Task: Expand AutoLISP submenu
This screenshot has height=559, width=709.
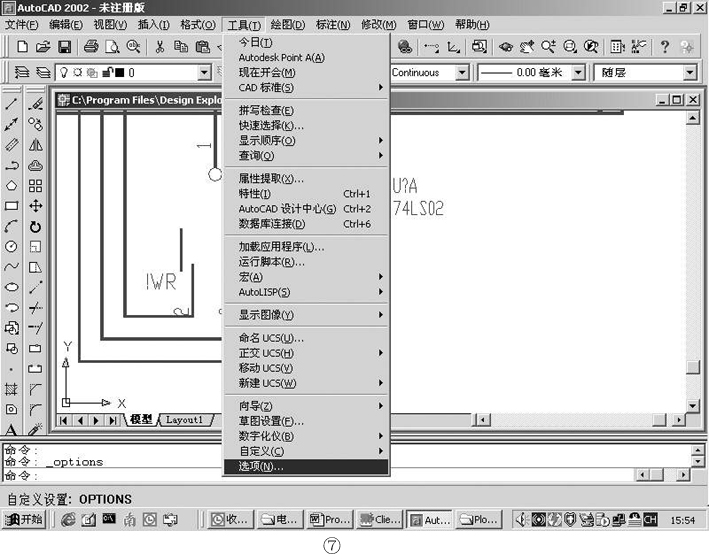Action: click(307, 292)
